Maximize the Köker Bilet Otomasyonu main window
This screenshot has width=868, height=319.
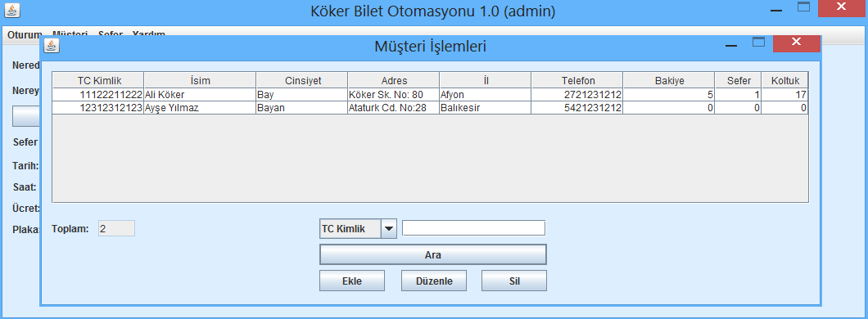pos(803,7)
